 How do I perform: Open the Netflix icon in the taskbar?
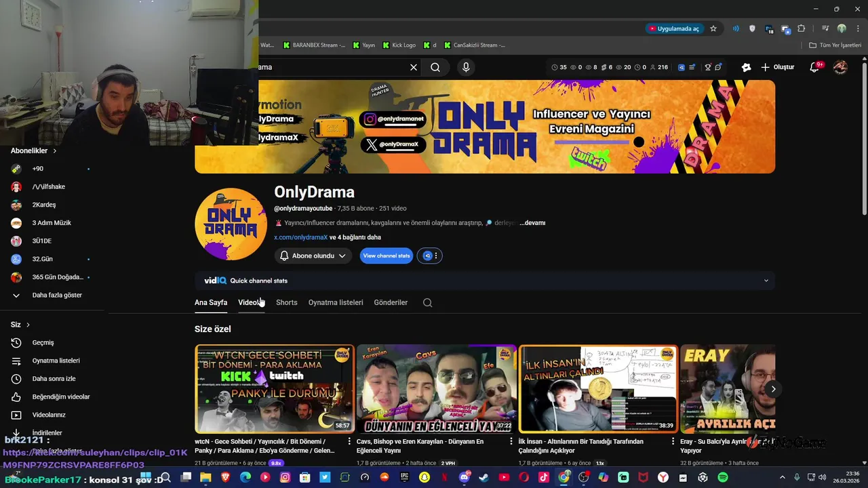pyautogui.click(x=444, y=477)
